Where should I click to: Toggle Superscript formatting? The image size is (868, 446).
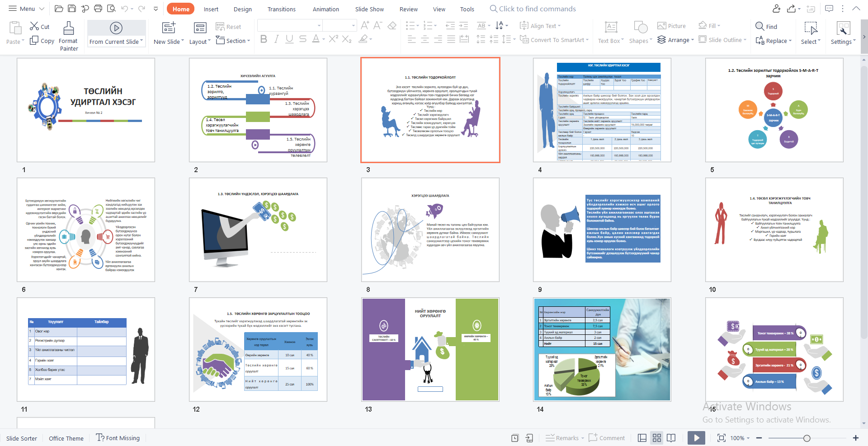(334, 39)
